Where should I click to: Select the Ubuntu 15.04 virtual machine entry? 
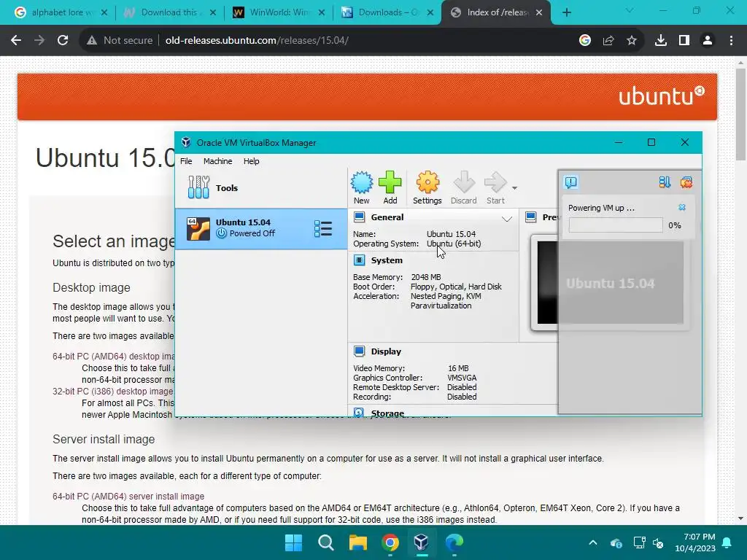261,228
